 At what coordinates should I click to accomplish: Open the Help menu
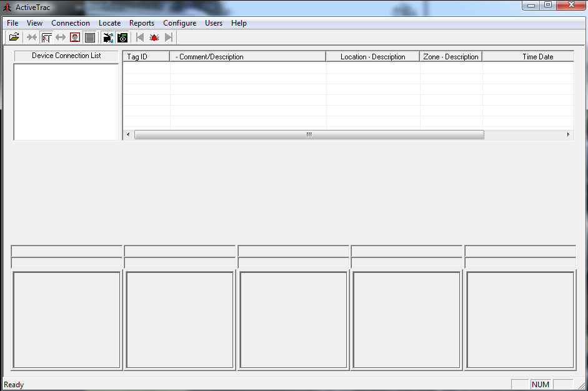pos(239,23)
